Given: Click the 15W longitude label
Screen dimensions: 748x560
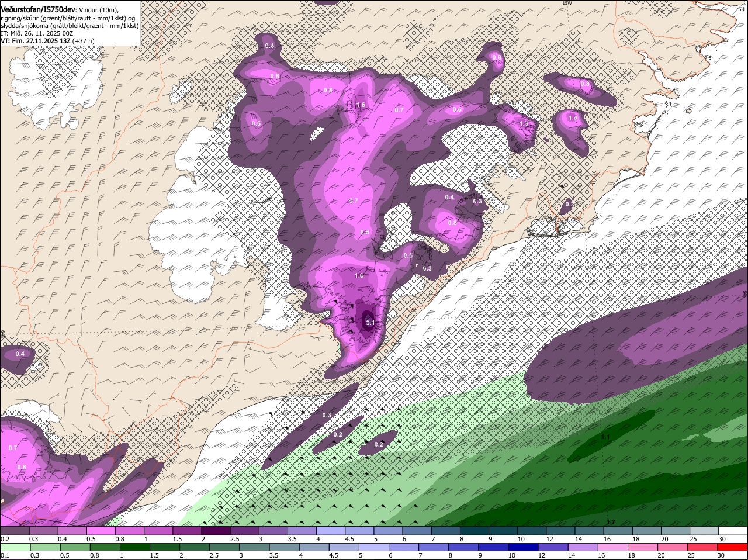Looking at the screenshot, I should coord(566,3).
